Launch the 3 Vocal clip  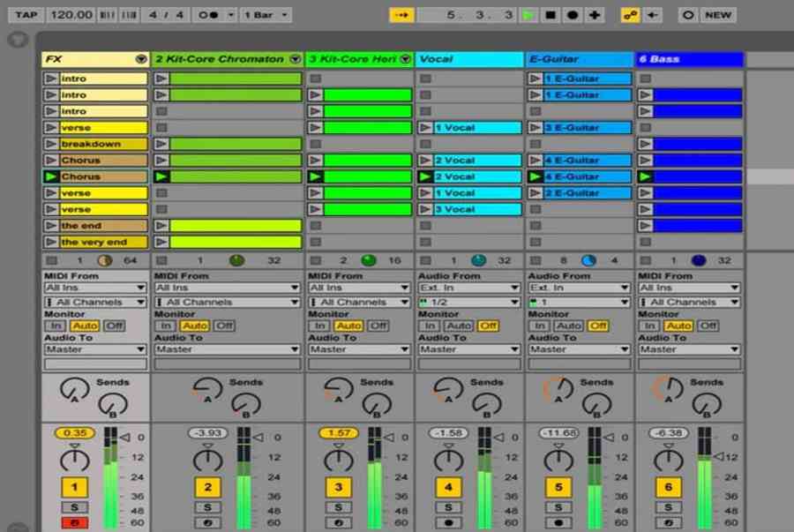(425, 209)
